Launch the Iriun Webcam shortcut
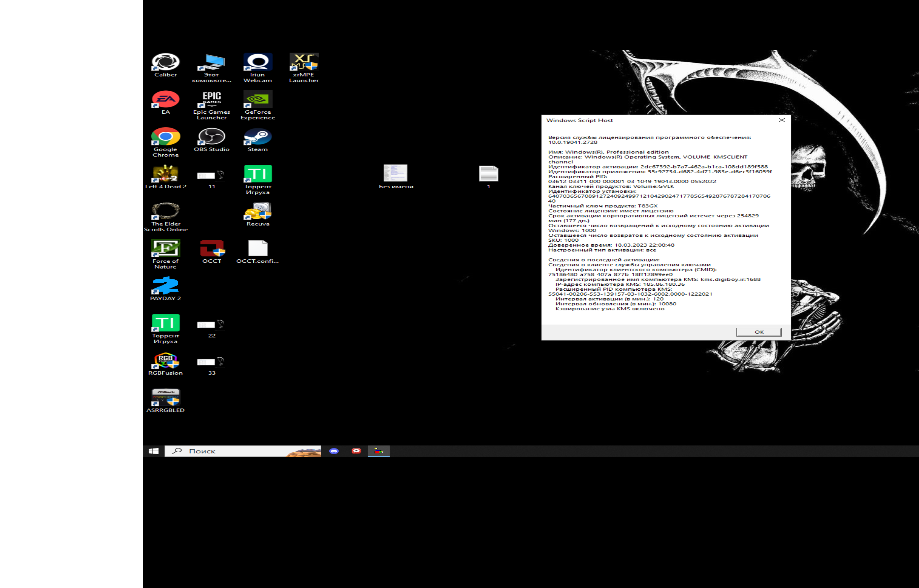Screen dimensions: 919x588 (x=258, y=68)
